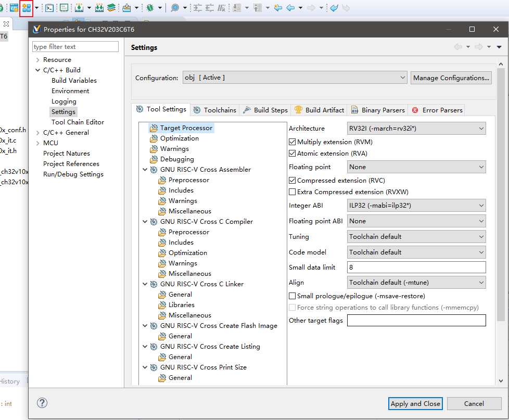509x420 pixels.
Task: Open the Code model dropdown
Action: click(416, 252)
